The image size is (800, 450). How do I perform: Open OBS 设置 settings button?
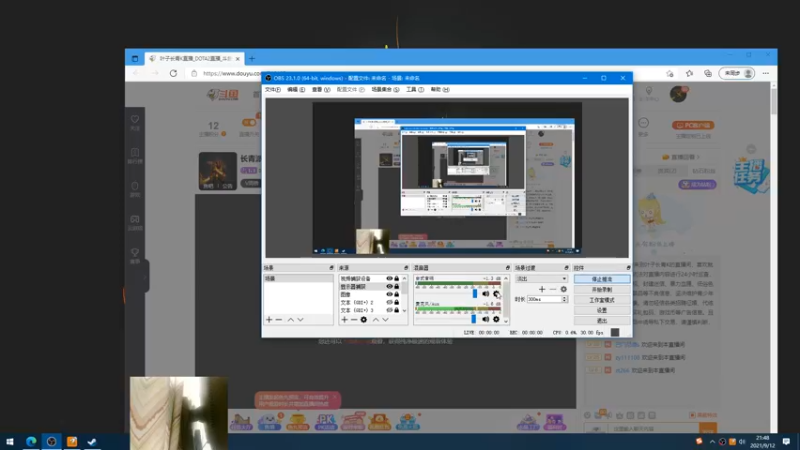pyautogui.click(x=602, y=310)
